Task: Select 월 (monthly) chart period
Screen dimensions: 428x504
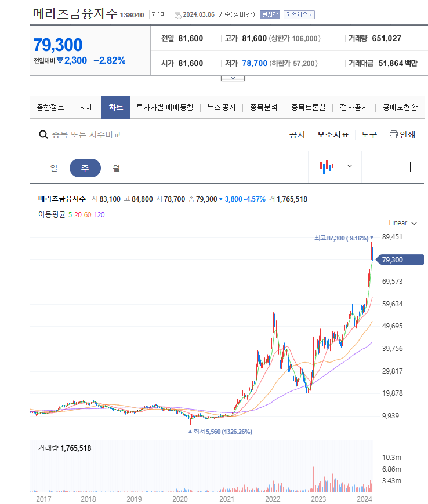Action: pos(116,168)
